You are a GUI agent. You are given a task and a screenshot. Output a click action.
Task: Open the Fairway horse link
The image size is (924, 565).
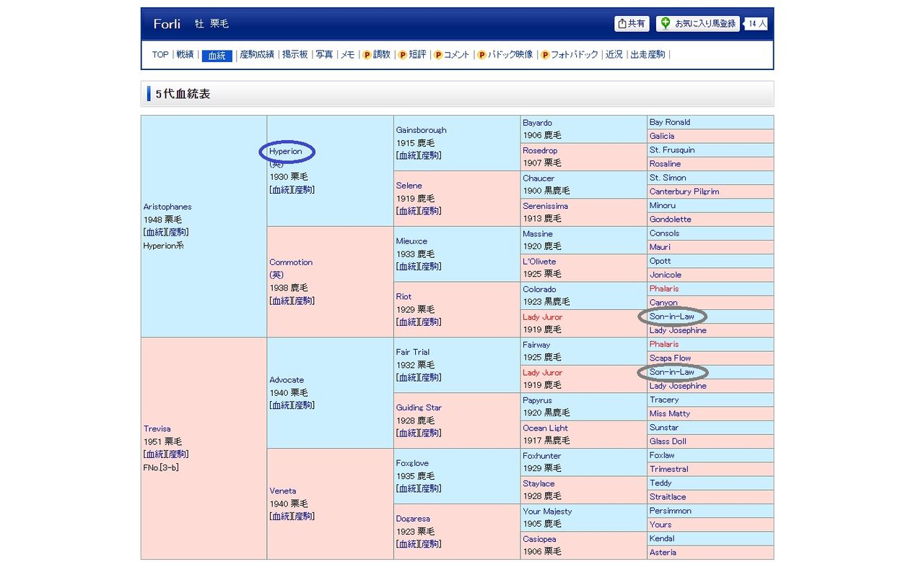(536, 345)
